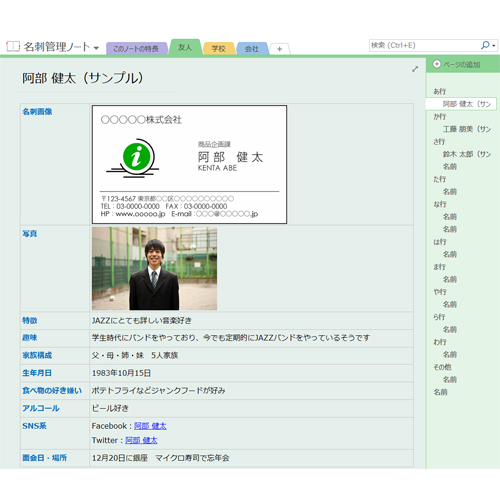Image resolution: width=500 pixels, height=500 pixels.
Task: Open the 鈴木 太郎 page in page list
Action: (x=467, y=154)
